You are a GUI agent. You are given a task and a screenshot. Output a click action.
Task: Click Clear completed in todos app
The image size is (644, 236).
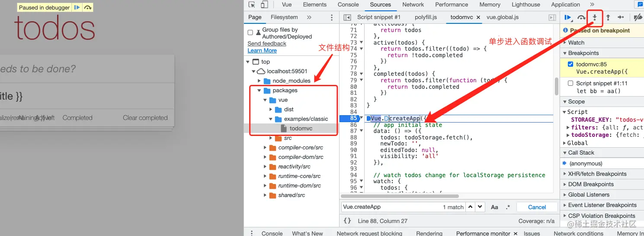(145, 118)
